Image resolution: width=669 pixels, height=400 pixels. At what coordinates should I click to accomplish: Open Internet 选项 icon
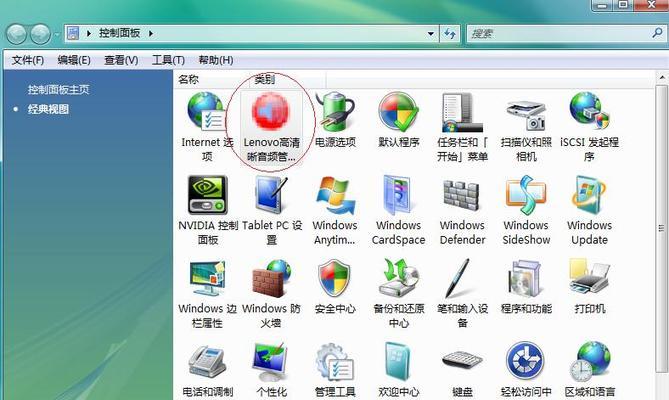coord(207,112)
